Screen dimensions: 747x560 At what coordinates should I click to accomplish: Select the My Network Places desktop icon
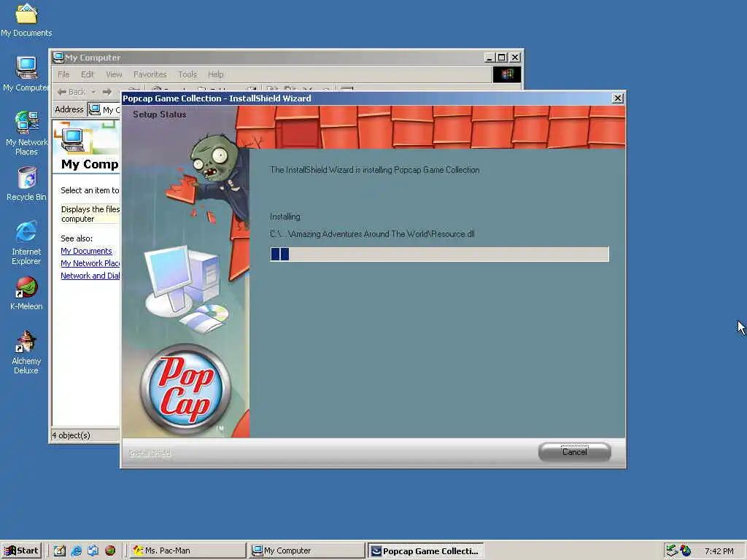click(x=26, y=133)
